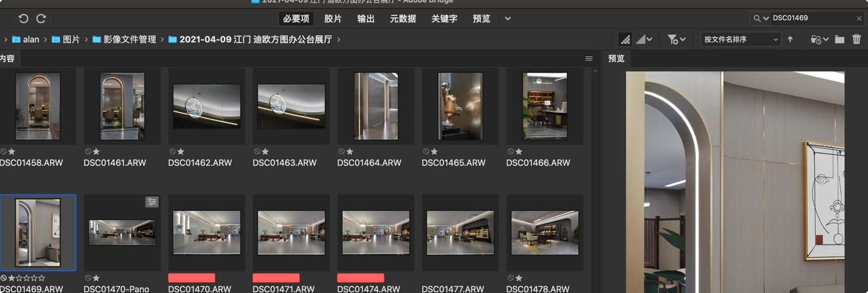868x293 pixels.
Task: Click the star rating on DSC01461.ARW
Action: click(x=96, y=151)
